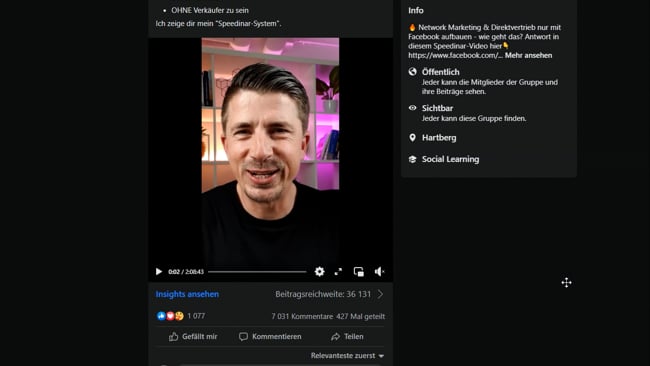
Task: Expand the video to fullscreen
Action: [338, 271]
